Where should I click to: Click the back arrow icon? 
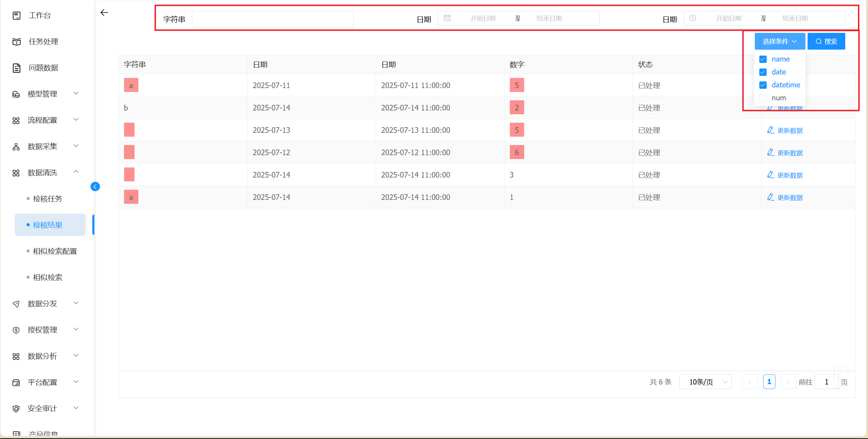[104, 13]
